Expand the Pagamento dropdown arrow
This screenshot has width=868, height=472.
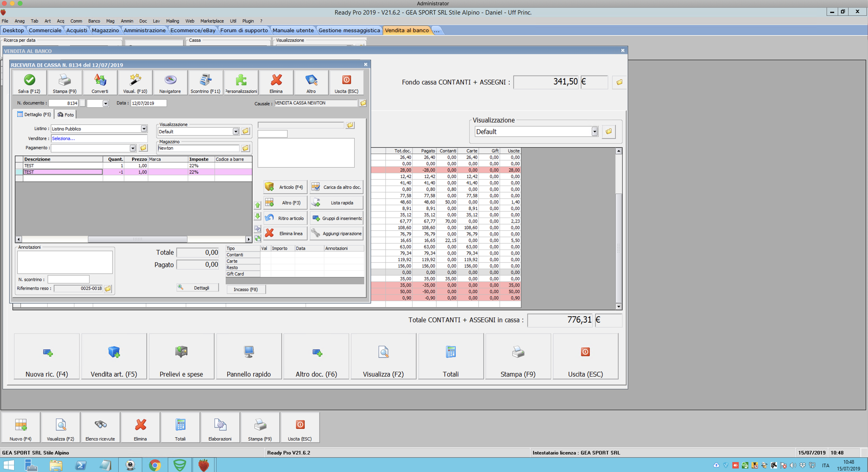point(133,148)
